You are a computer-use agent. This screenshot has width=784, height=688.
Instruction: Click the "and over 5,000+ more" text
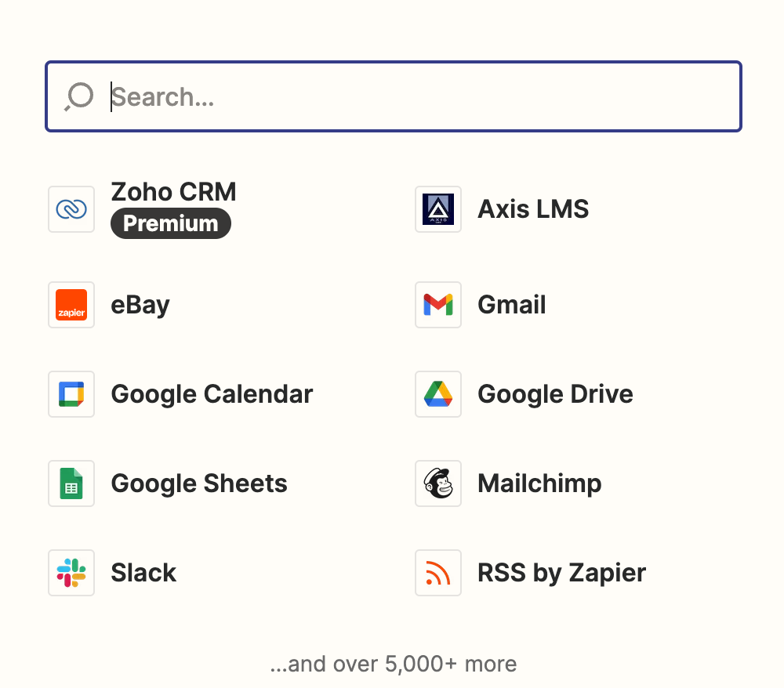click(393, 664)
